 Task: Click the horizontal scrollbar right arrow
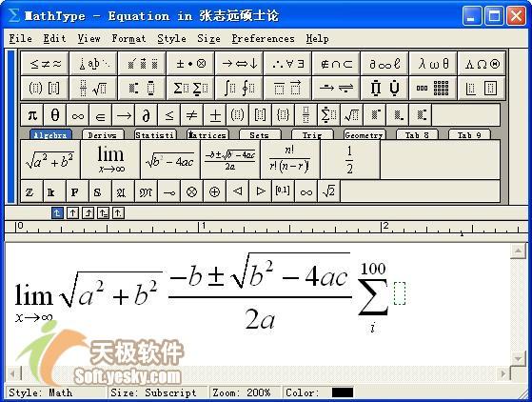point(503,373)
